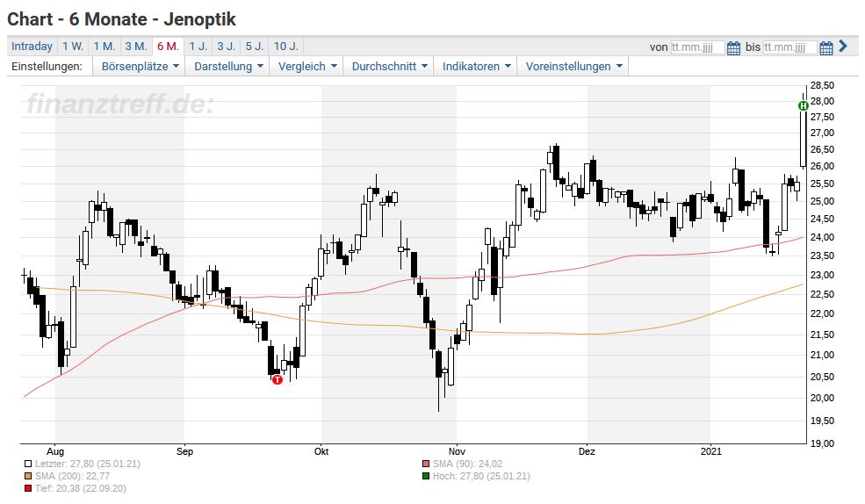The height and width of the screenshot is (504, 865).
Task: Open the Durchschnitt dropdown
Action: [x=389, y=66]
